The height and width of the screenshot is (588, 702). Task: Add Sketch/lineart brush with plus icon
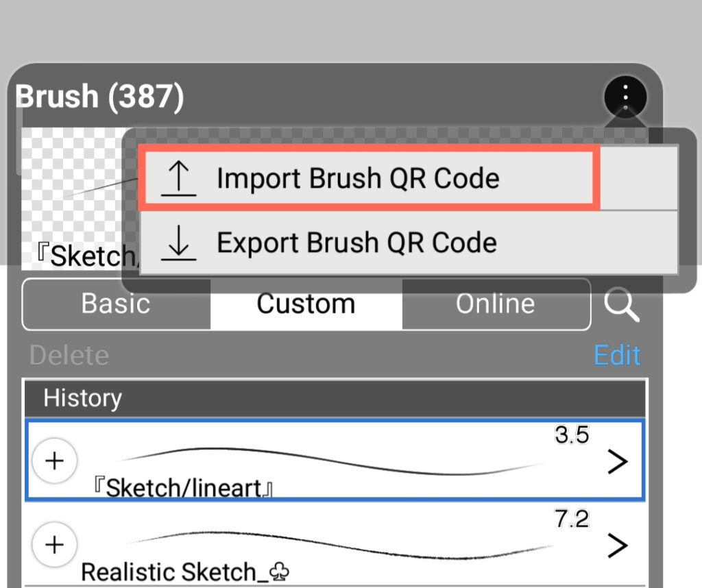(54, 461)
